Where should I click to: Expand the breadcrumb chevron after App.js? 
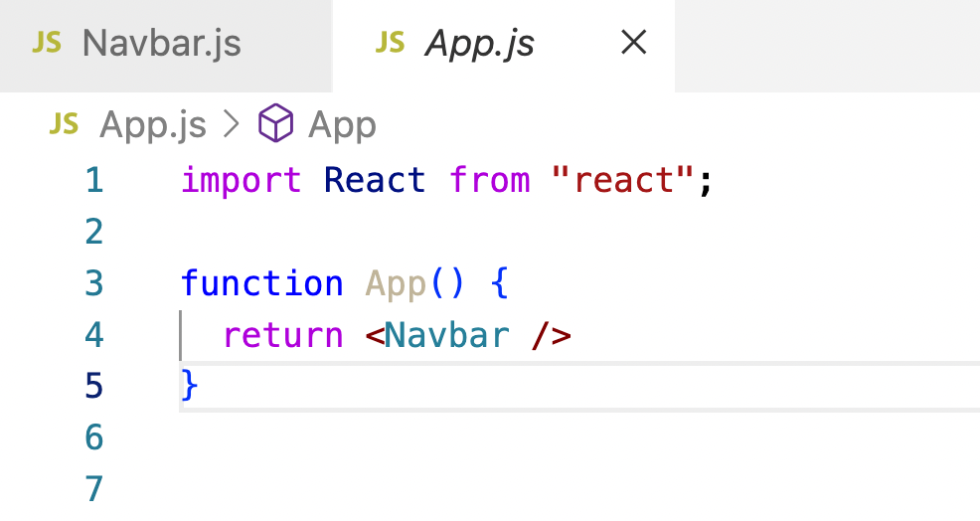click(232, 124)
